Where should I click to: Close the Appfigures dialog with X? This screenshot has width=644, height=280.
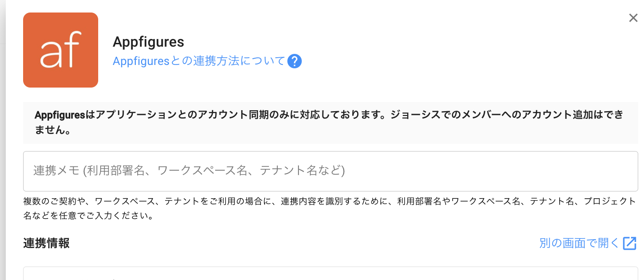[633, 18]
